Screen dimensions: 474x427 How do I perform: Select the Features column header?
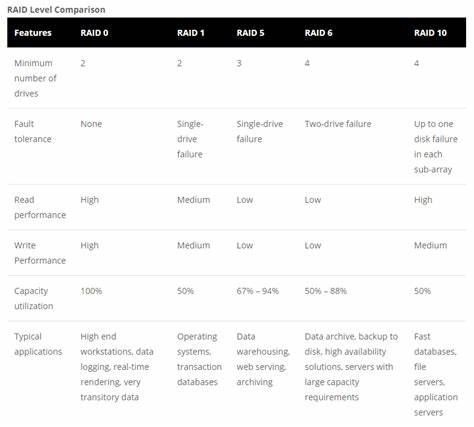[x=33, y=33]
